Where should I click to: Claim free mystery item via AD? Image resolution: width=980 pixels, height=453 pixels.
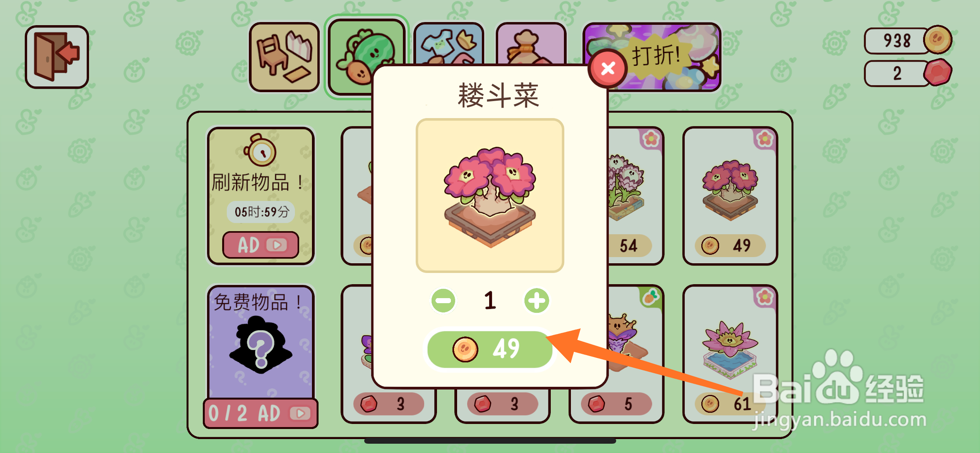[x=260, y=413]
